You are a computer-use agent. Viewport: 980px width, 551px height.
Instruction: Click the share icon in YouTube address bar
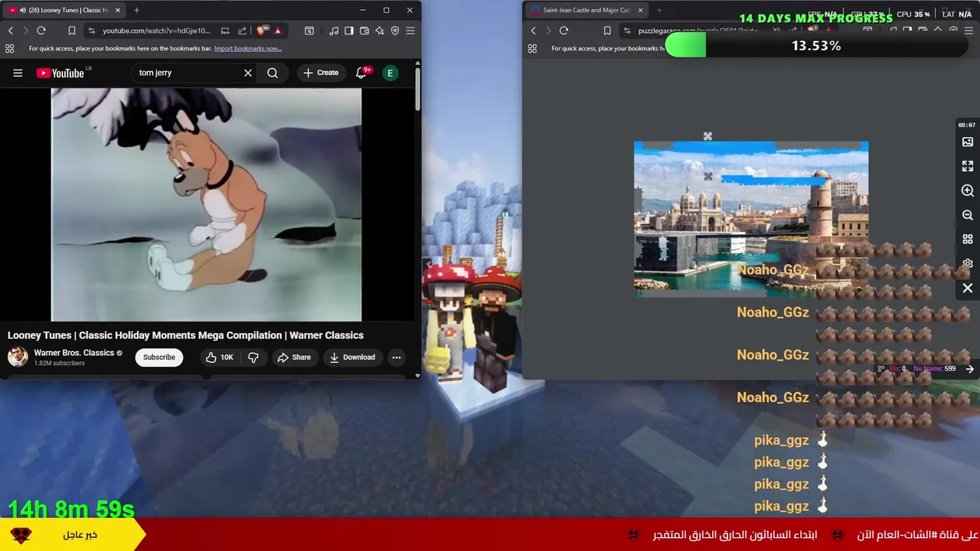point(242,31)
